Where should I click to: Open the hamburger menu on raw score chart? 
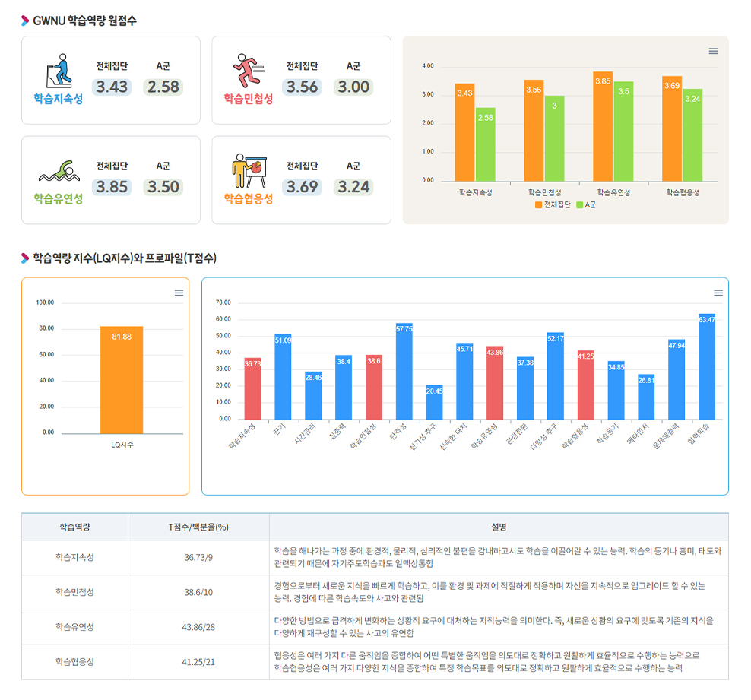713,51
